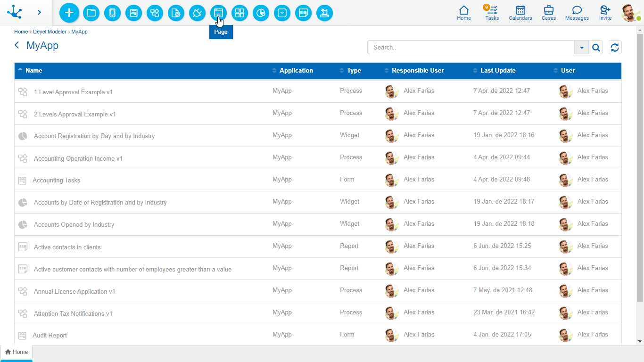644x362 pixels.
Task: Click the pie chart widget icon
Action: coord(261,13)
